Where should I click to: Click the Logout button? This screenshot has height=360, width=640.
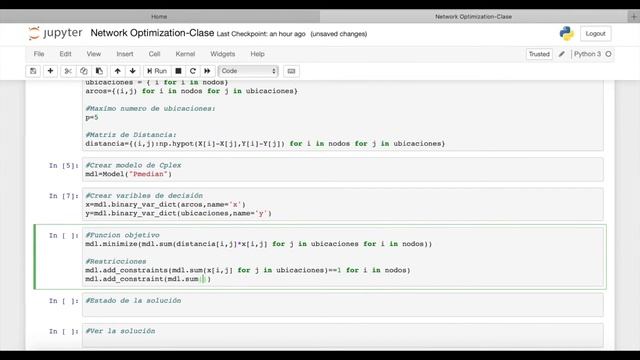click(x=596, y=33)
